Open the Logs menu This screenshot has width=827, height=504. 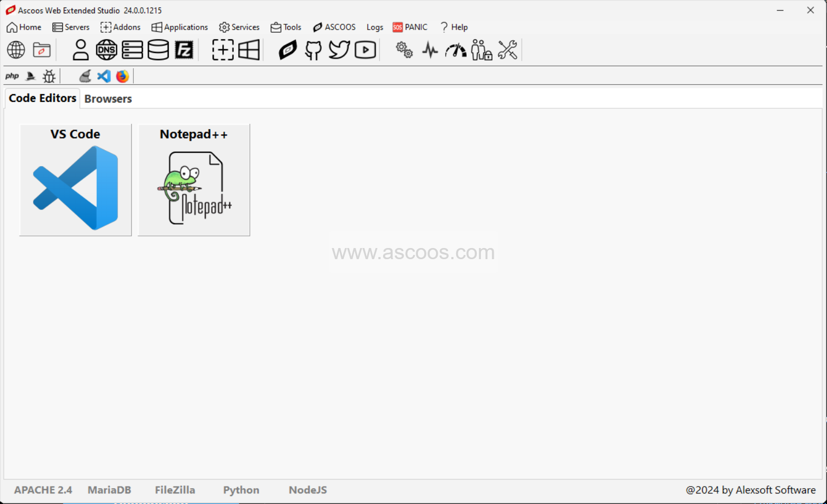tap(375, 27)
